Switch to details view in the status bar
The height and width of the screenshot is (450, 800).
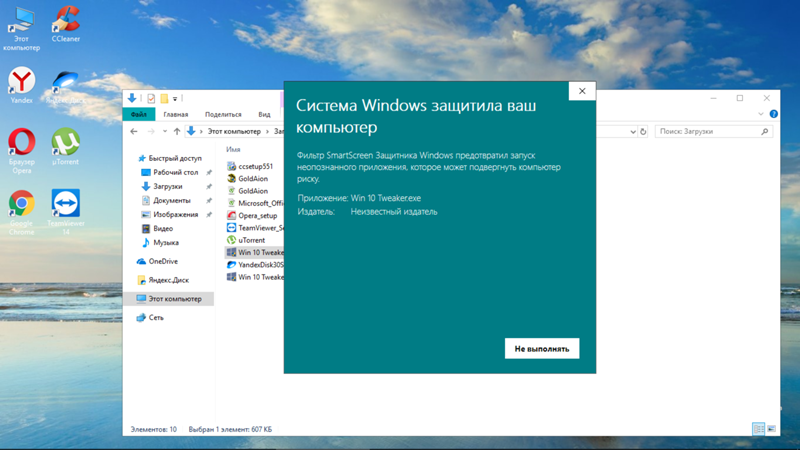(x=758, y=429)
